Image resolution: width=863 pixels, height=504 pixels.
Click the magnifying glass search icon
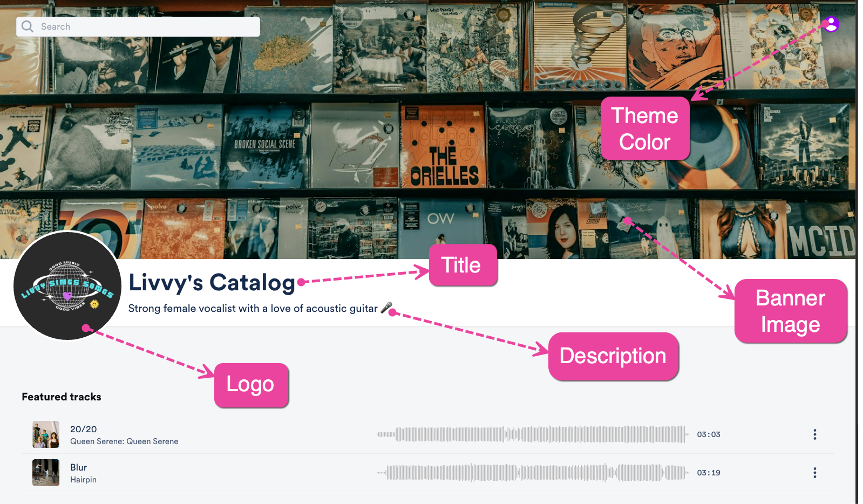point(28,26)
